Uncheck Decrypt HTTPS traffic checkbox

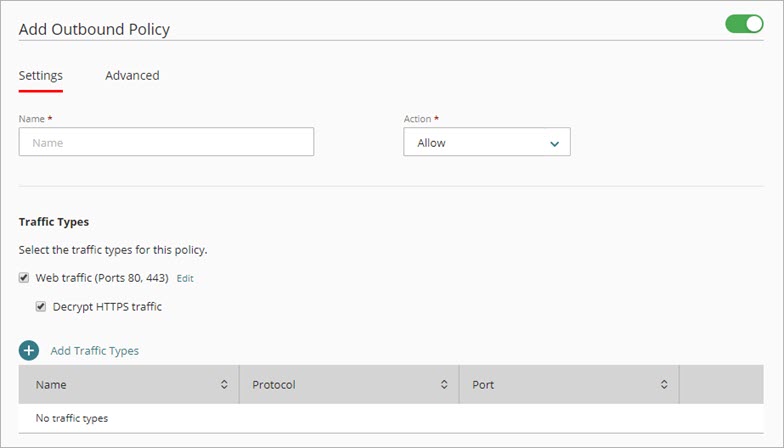click(x=41, y=307)
